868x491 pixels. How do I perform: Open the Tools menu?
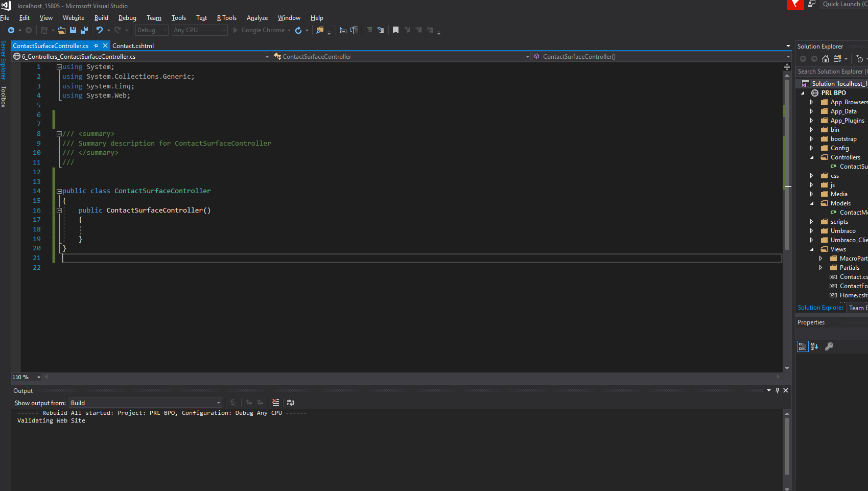(178, 18)
